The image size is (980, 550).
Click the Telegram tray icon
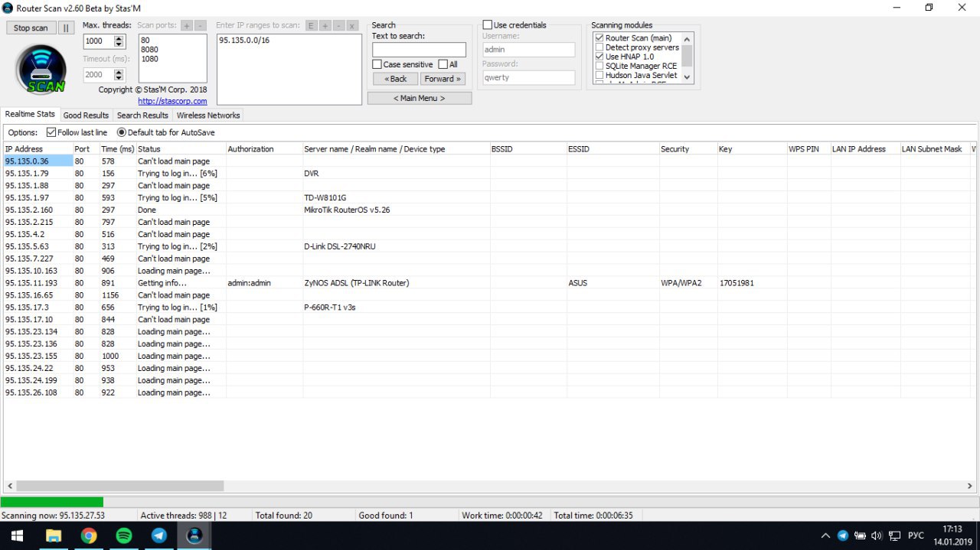(x=843, y=535)
